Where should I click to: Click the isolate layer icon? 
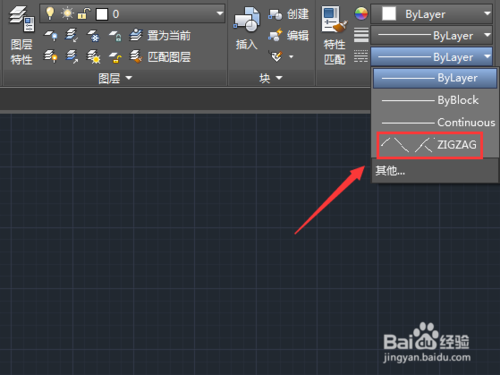(x=71, y=35)
